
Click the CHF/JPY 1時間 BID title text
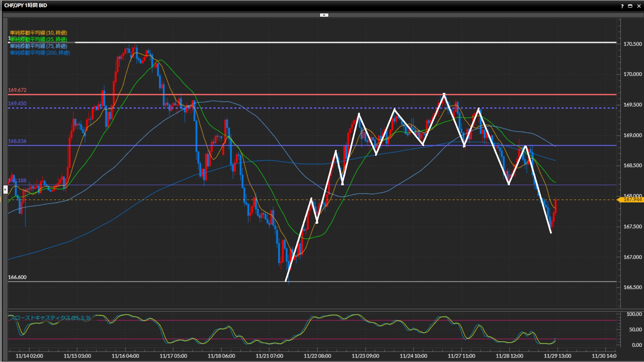[25, 5]
